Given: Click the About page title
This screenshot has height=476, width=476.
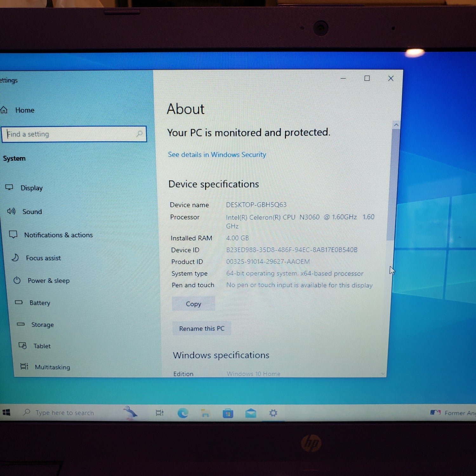Looking at the screenshot, I should (x=186, y=109).
